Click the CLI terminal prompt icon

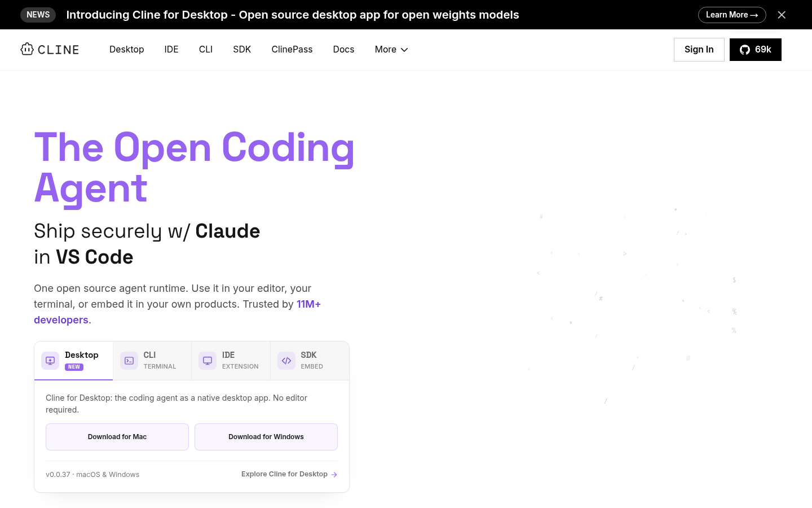[x=129, y=360]
